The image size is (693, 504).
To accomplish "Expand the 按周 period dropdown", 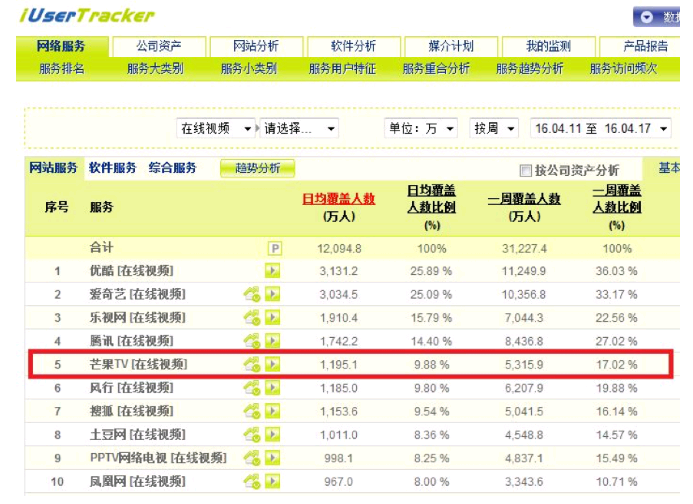I will (495, 129).
